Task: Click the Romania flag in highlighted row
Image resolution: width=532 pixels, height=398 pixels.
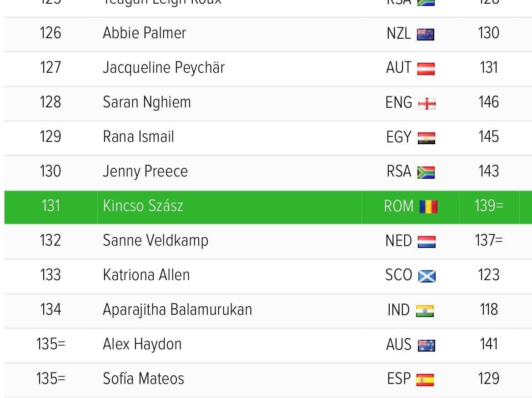Action: 428,207
